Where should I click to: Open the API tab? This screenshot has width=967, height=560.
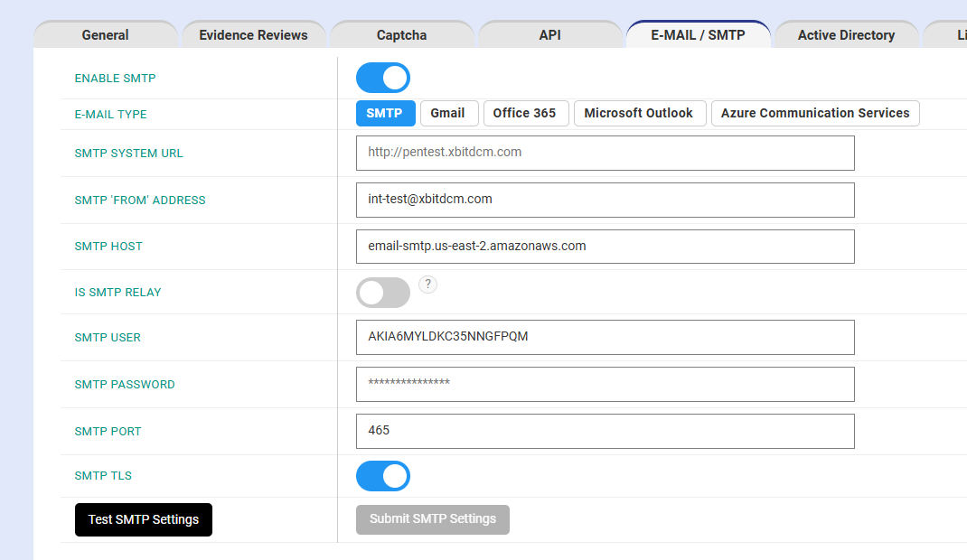[x=549, y=35]
